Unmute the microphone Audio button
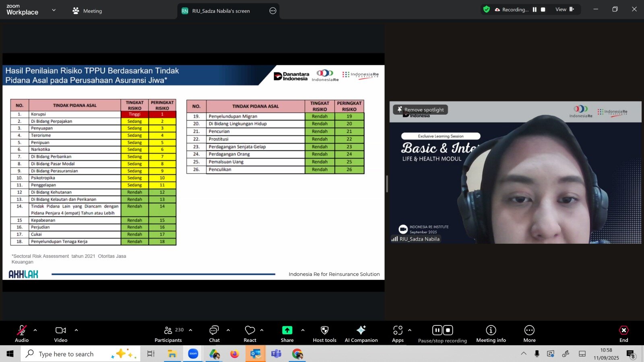Image resolution: width=644 pixels, height=362 pixels. (x=22, y=334)
